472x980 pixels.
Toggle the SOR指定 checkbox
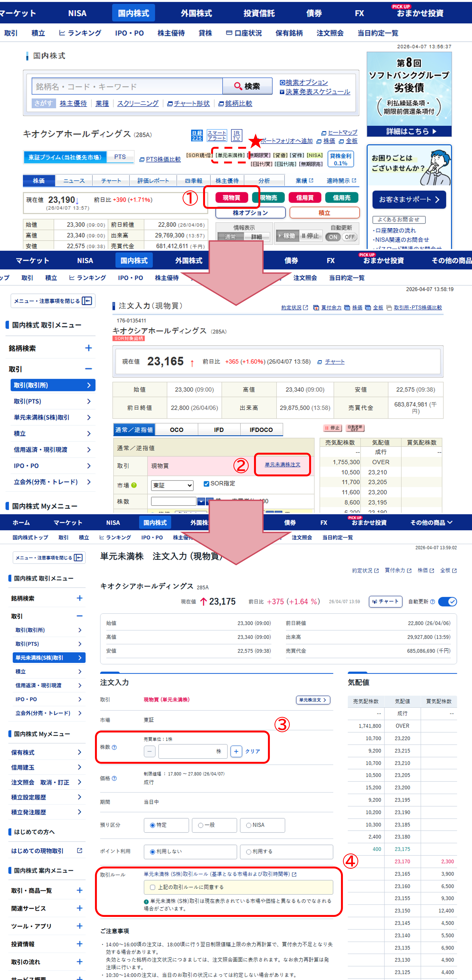pos(206,484)
